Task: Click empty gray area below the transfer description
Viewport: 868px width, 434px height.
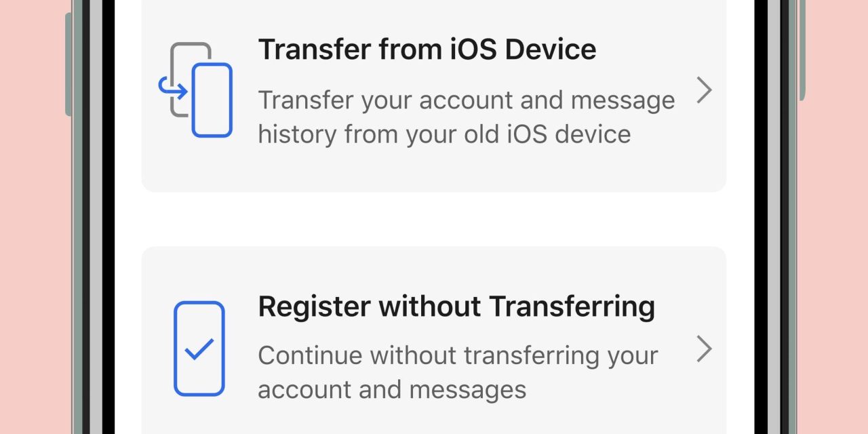Action: coord(434,171)
